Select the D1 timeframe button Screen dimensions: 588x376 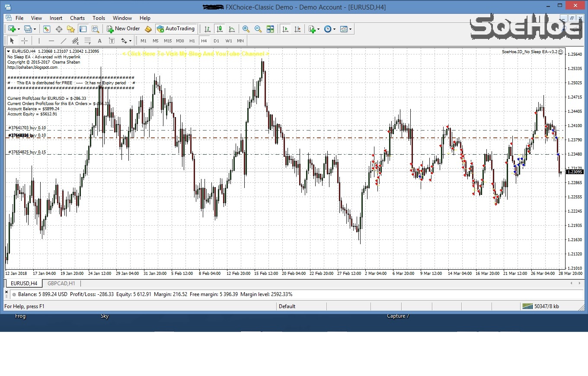216,41
